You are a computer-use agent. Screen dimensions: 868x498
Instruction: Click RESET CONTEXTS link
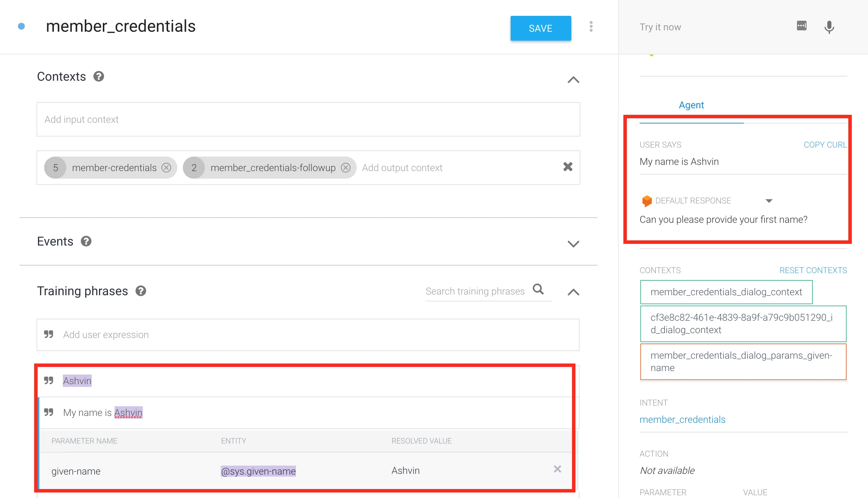pyautogui.click(x=813, y=270)
